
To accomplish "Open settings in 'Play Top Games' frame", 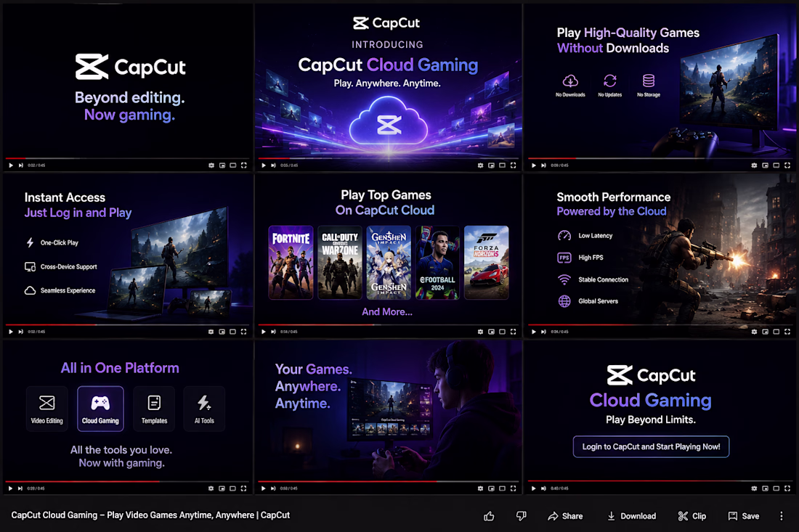I will pyautogui.click(x=480, y=332).
